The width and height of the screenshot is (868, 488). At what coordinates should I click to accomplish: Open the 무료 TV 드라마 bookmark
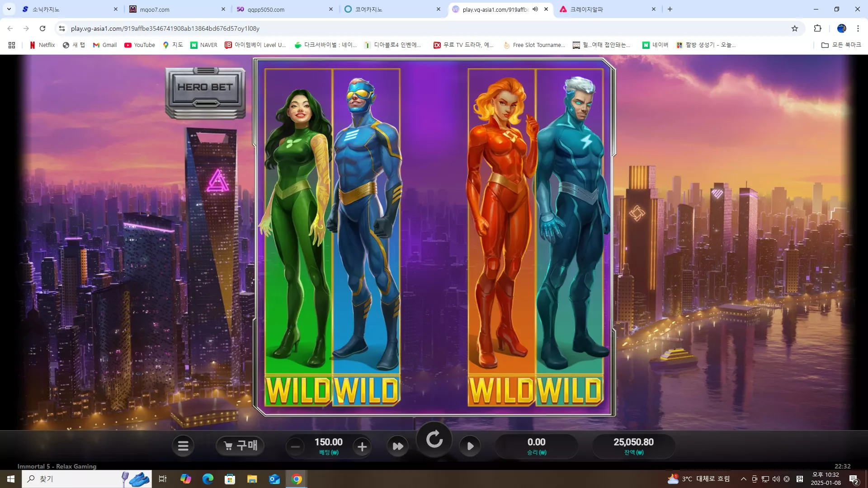(x=463, y=45)
